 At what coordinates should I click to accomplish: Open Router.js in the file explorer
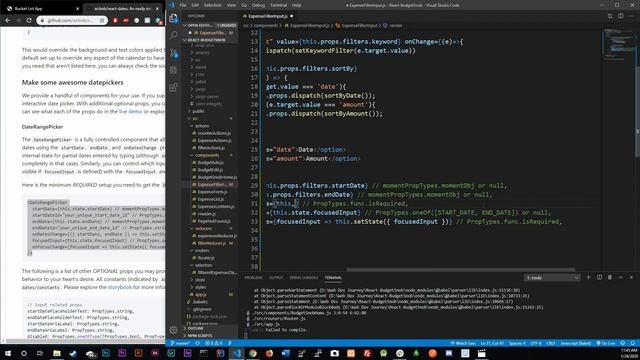tap(206, 258)
